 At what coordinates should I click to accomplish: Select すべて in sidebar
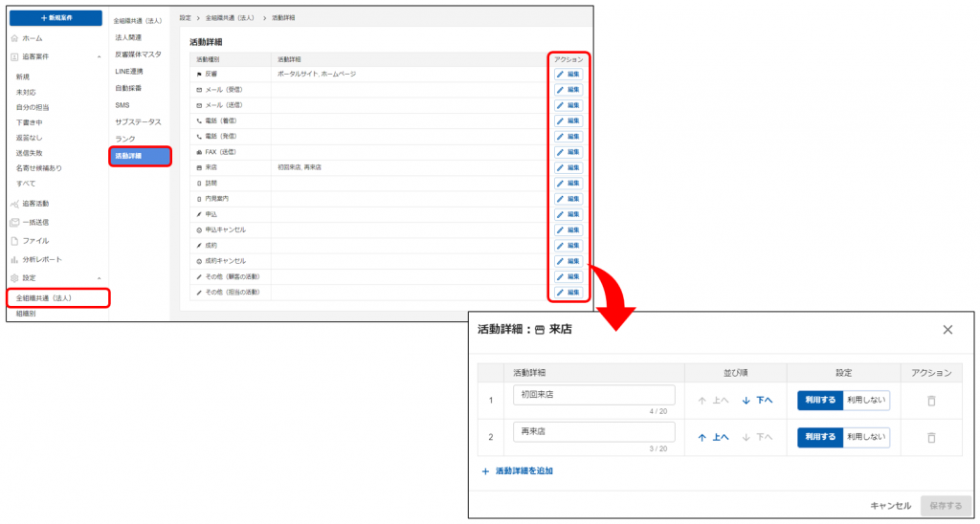click(26, 184)
